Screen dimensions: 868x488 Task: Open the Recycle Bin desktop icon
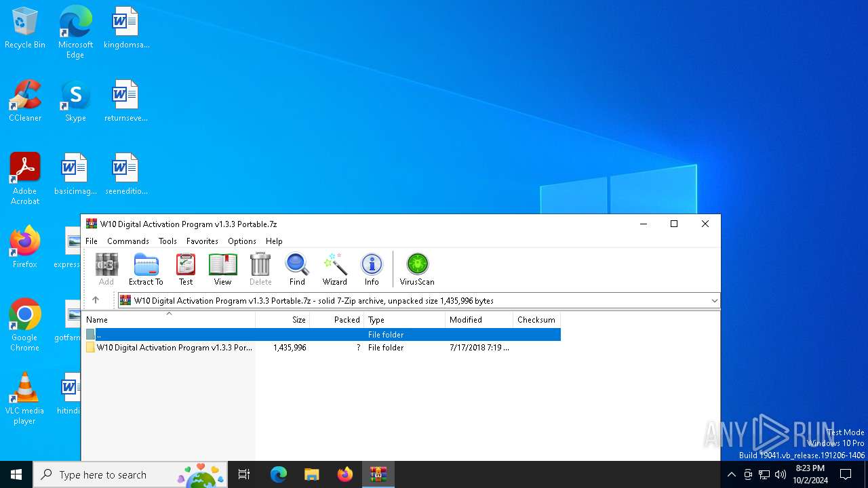(25, 28)
